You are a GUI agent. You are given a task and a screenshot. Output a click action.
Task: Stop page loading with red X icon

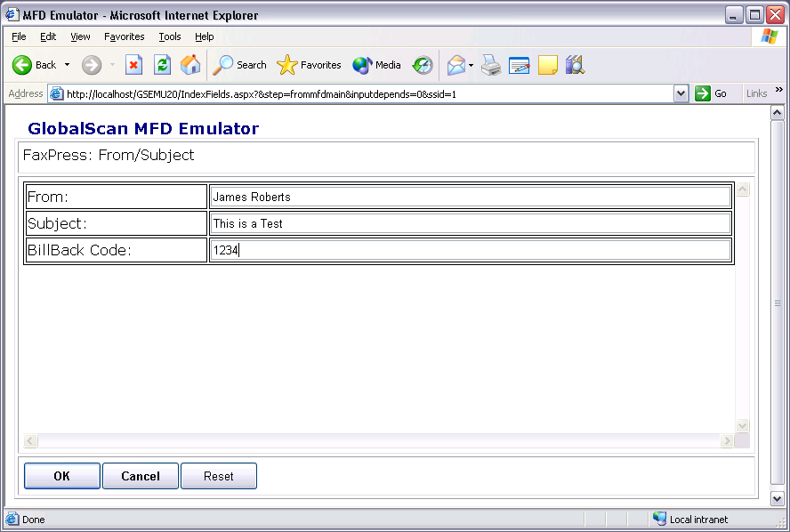pos(133,65)
